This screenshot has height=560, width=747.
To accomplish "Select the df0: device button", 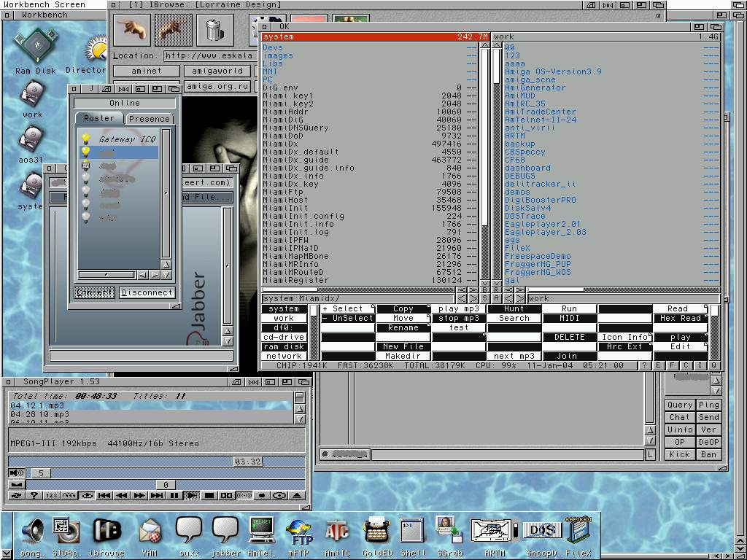I will click(284, 327).
